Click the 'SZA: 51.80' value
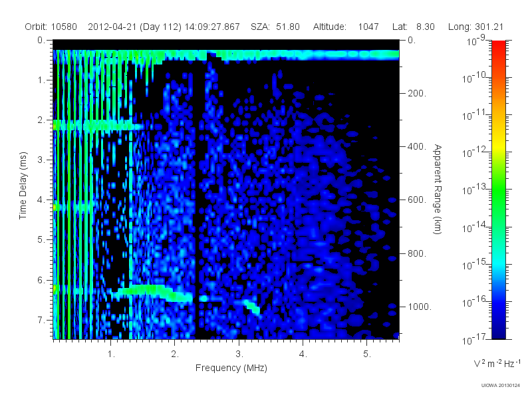This screenshot has height=399, width=532. click(x=275, y=27)
